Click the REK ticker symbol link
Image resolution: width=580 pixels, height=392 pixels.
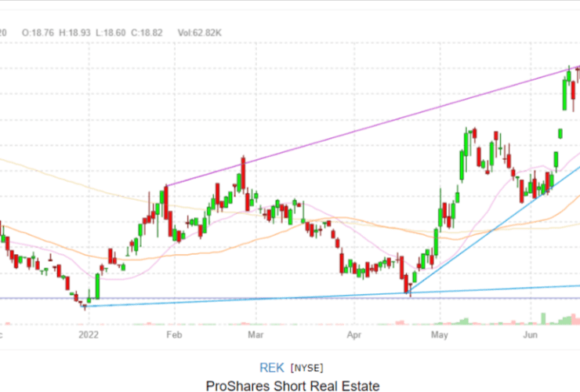[x=271, y=367]
